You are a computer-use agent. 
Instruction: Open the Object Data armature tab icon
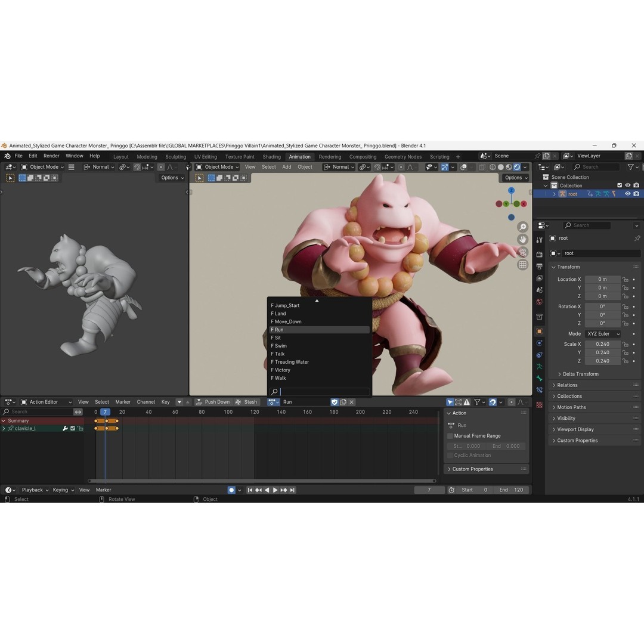click(x=539, y=366)
